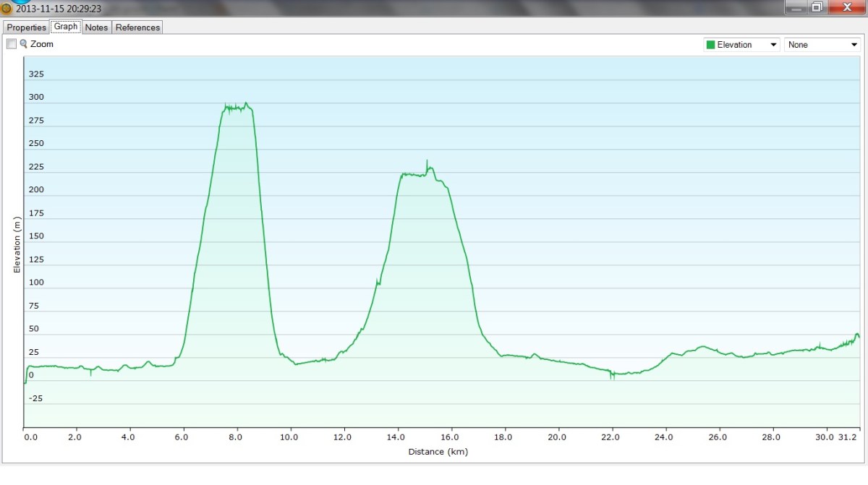Enable the Zoom checkbox

click(x=12, y=44)
